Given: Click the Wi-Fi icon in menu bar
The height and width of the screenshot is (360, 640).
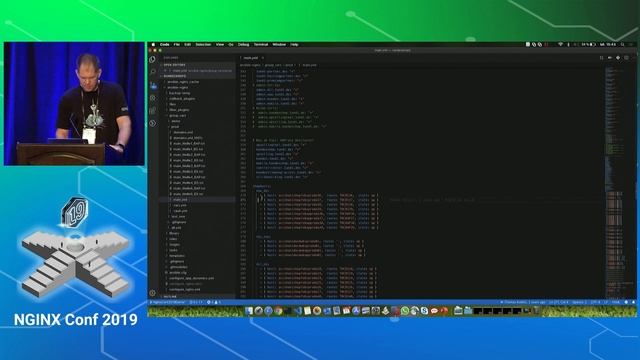Looking at the screenshot, I should pos(560,44).
